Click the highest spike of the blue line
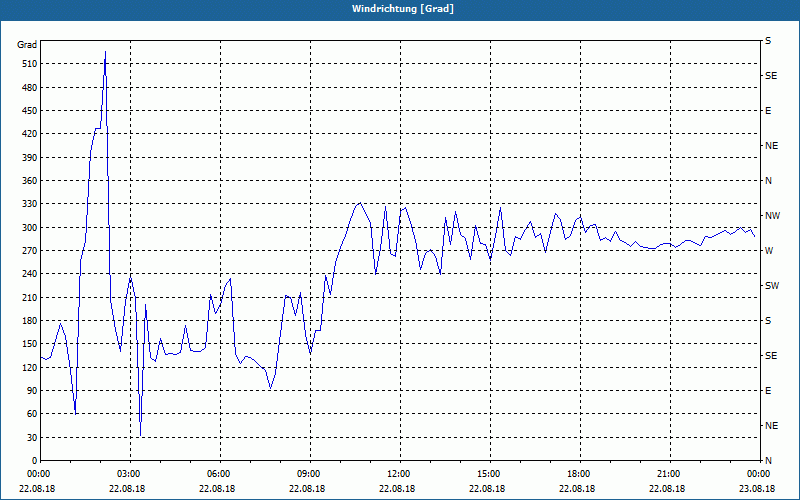Screen dimensions: 800x500 point(105,52)
